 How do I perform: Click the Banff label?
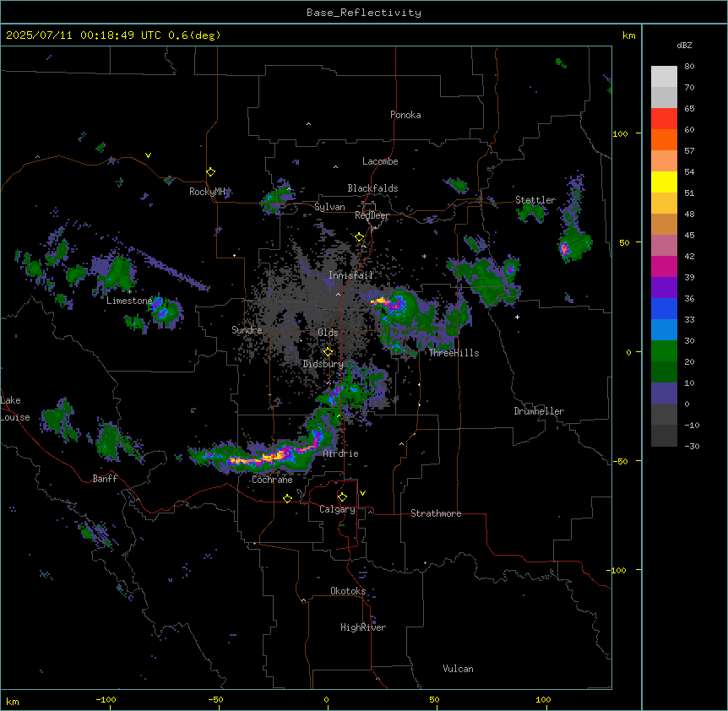click(x=105, y=479)
